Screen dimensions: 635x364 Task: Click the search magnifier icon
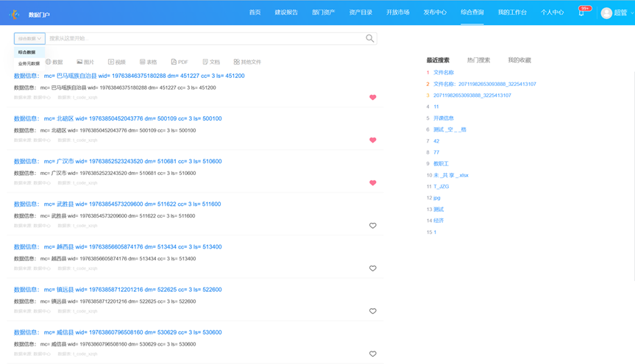369,38
